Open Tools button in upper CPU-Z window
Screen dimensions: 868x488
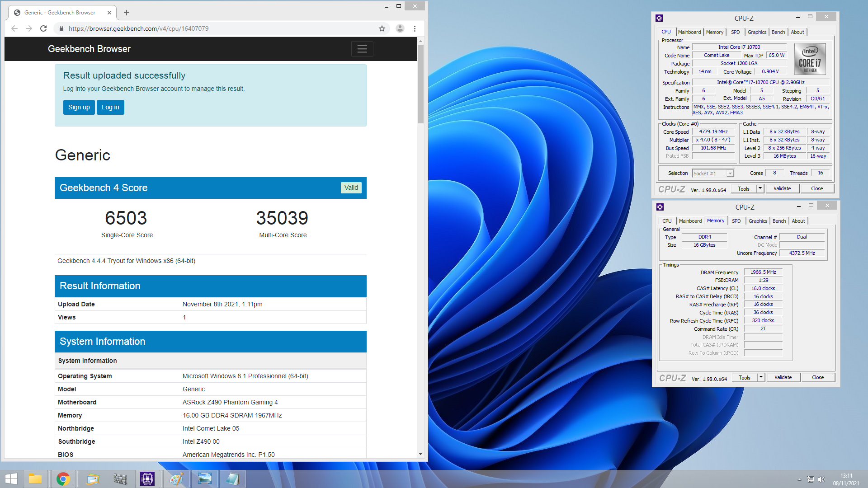(744, 188)
